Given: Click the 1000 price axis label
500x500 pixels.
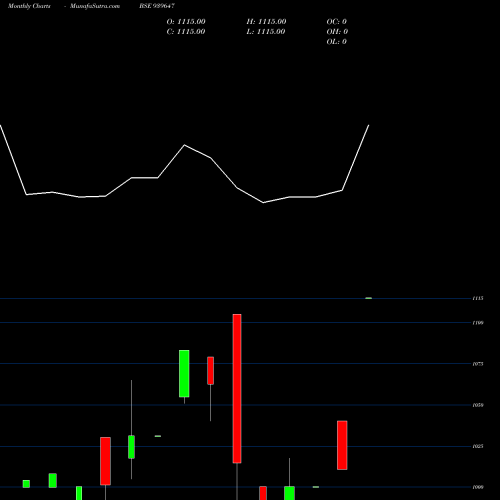Looking at the screenshot, I should 478,487.
